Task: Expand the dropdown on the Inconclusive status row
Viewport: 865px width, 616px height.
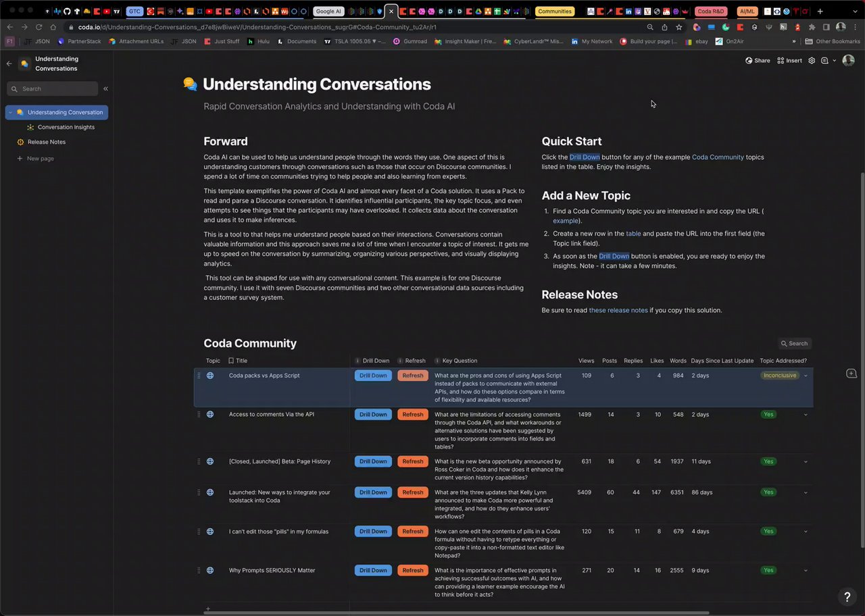Action: click(x=806, y=376)
